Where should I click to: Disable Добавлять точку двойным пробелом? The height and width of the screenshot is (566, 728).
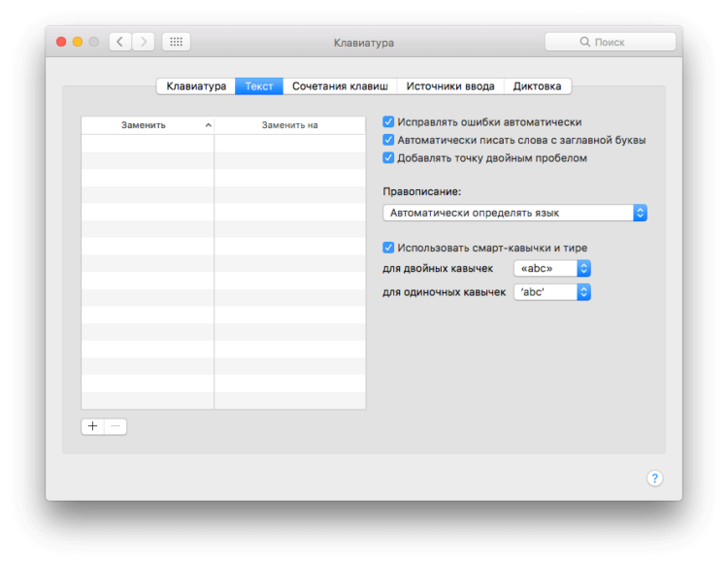(388, 158)
